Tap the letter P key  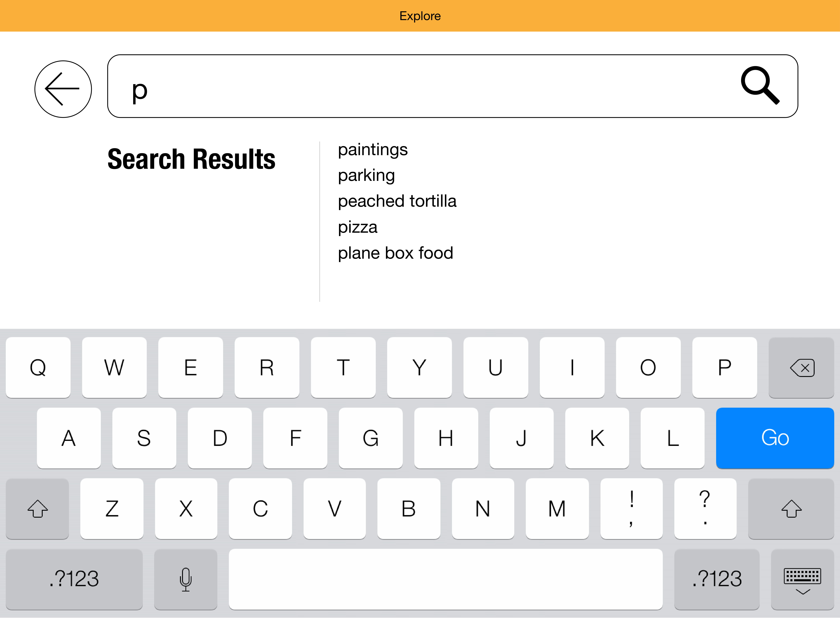pos(724,368)
